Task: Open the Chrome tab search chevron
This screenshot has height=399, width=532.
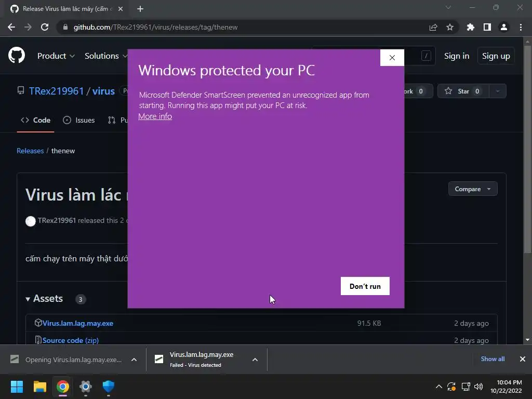Action: coord(448,7)
